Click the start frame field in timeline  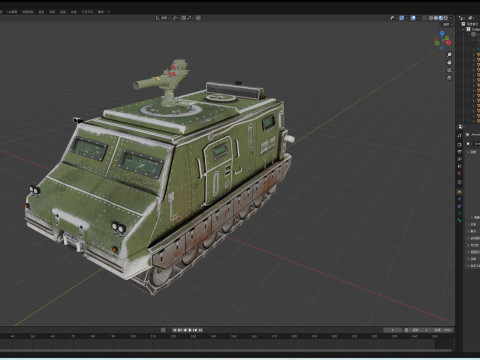coord(421,330)
